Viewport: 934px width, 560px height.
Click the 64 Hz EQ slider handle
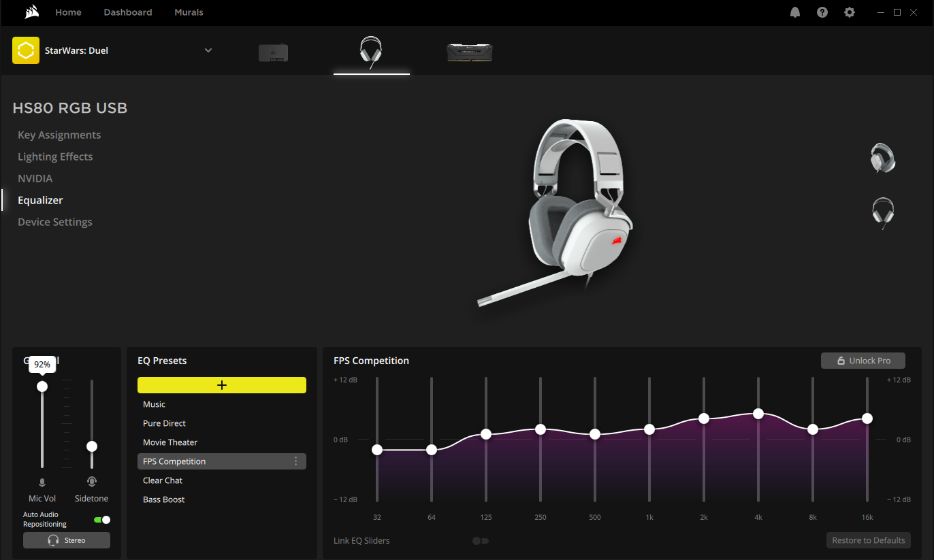click(x=432, y=450)
